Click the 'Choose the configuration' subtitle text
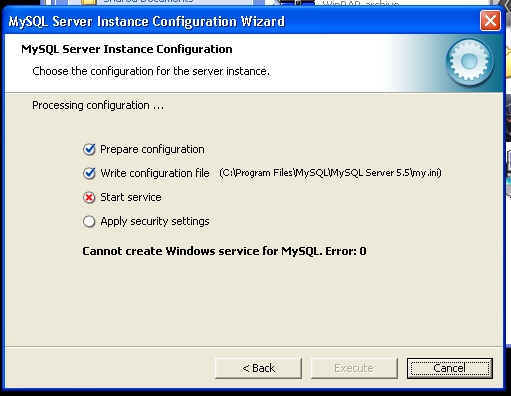Viewport: 511px width, 396px height. coord(151,71)
